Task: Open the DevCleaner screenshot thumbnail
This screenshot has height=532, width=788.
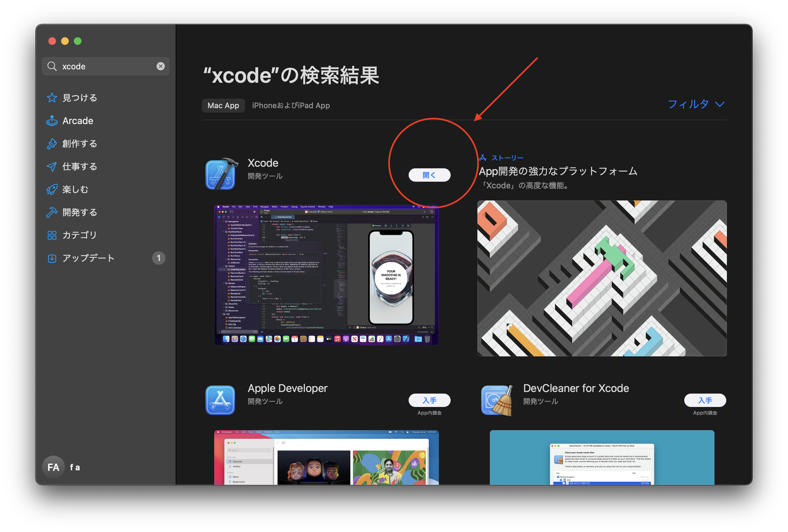Action: [x=602, y=458]
